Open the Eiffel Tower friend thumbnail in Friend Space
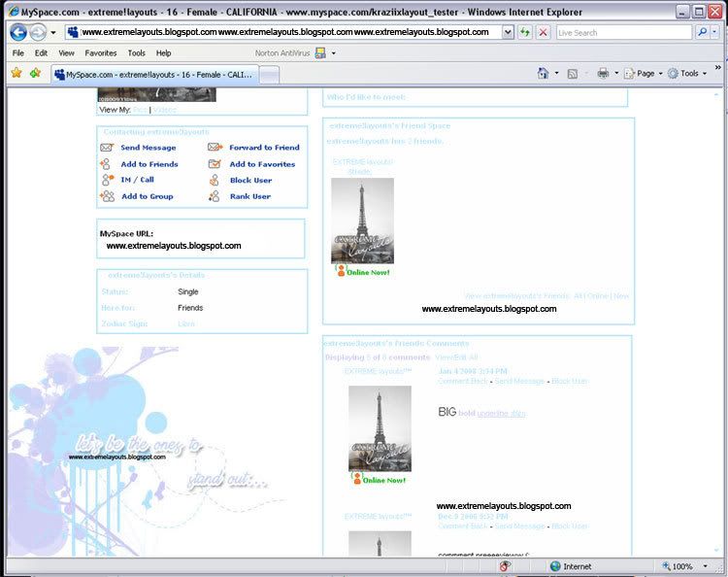 click(363, 221)
